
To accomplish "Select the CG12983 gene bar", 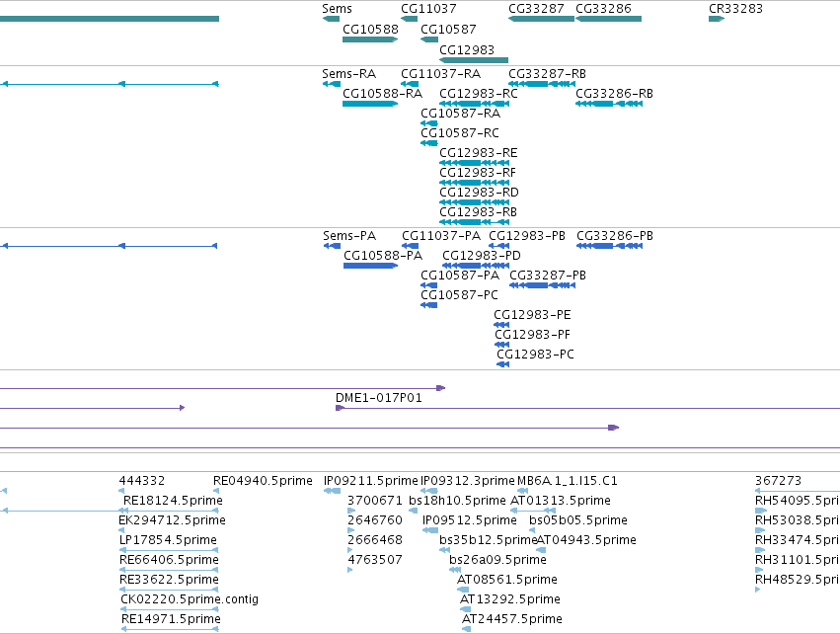I will [474, 60].
